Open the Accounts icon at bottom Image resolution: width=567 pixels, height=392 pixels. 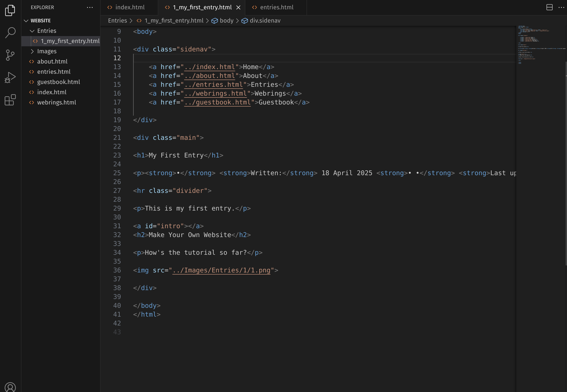[10, 387]
